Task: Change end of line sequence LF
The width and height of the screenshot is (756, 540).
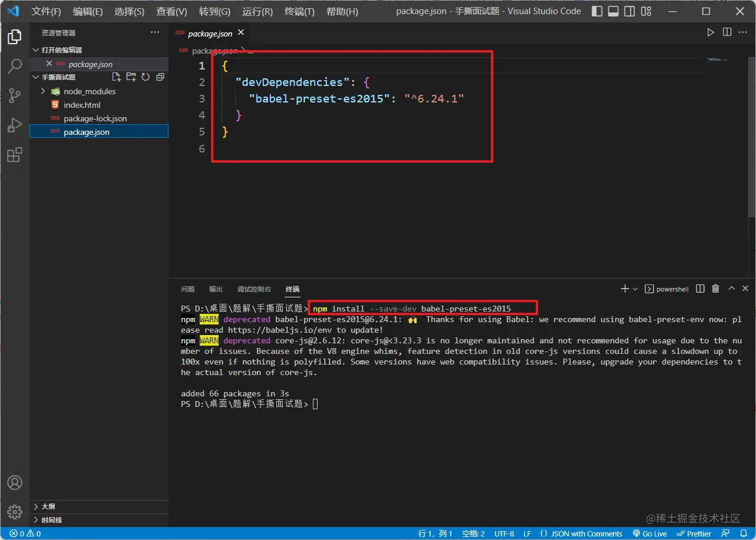Action: (x=527, y=534)
